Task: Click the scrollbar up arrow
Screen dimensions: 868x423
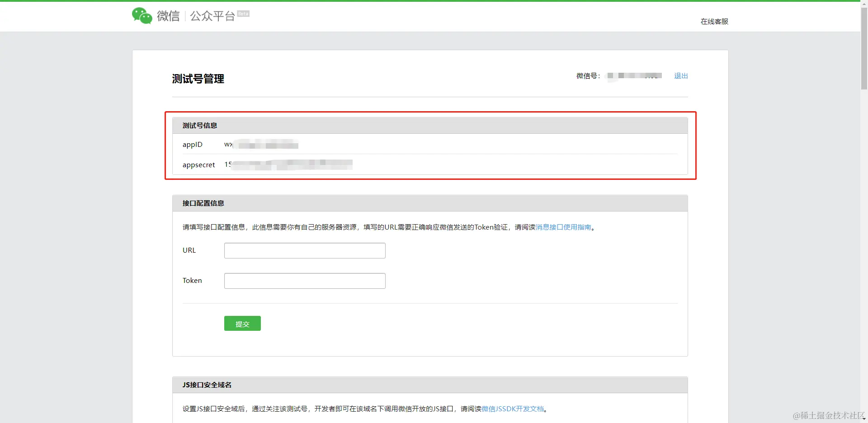Action: (x=864, y=3)
